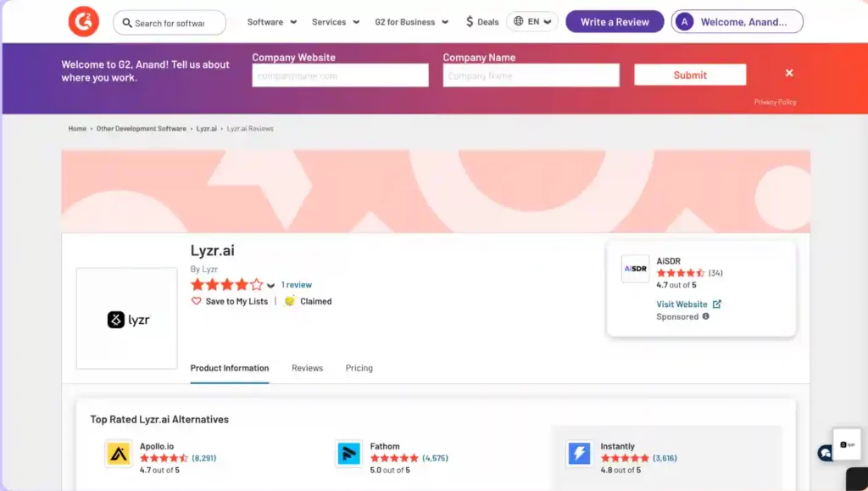Click the globe language icon

(x=518, y=21)
